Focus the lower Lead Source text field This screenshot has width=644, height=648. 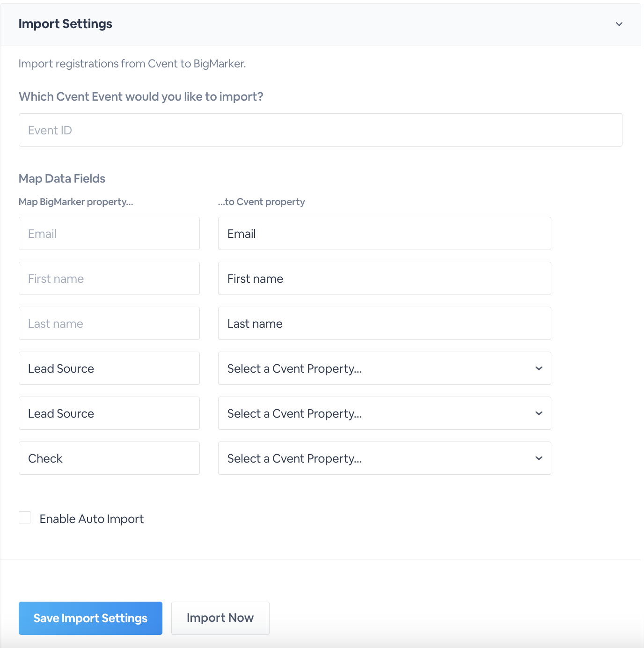click(109, 413)
